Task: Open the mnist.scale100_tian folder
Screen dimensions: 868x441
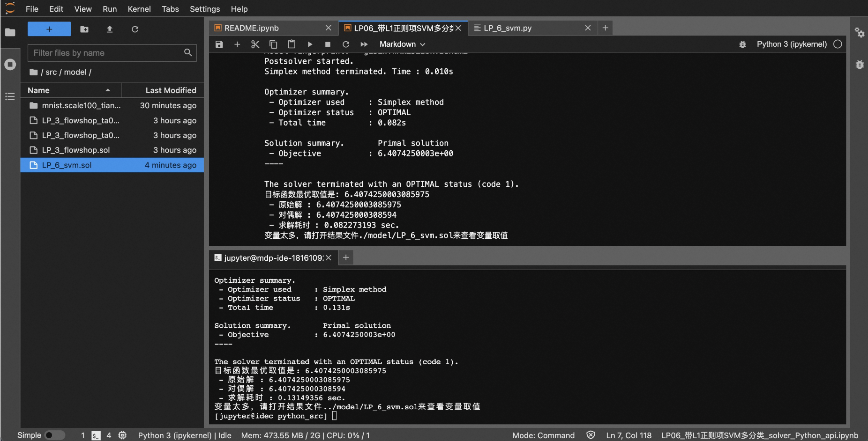Action: coord(112,105)
